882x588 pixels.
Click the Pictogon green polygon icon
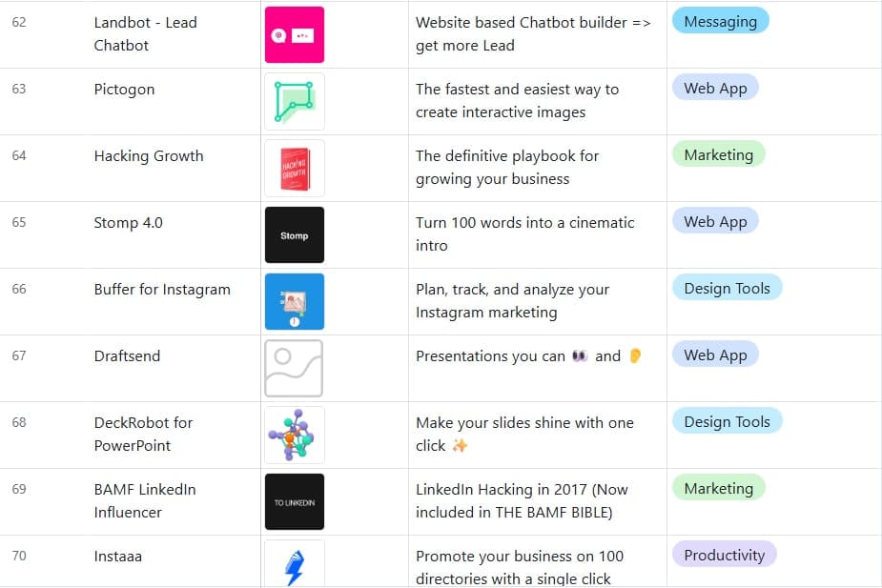pyautogui.click(x=294, y=101)
